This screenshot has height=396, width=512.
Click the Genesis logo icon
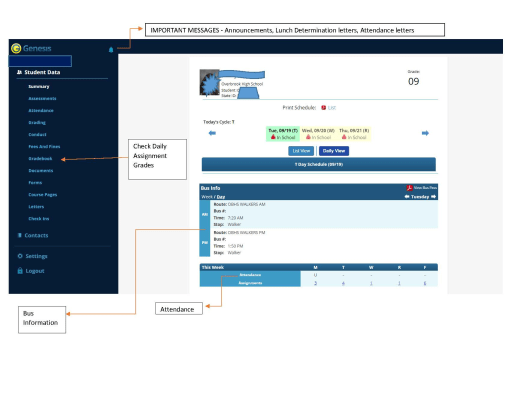(x=16, y=48)
